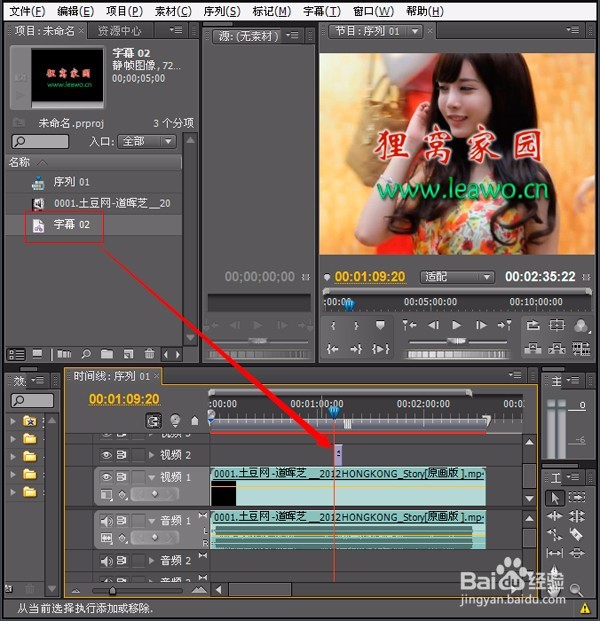Screen dimensions: 600x621
Task: Click the trim monitor icon
Action: click(x=581, y=349)
